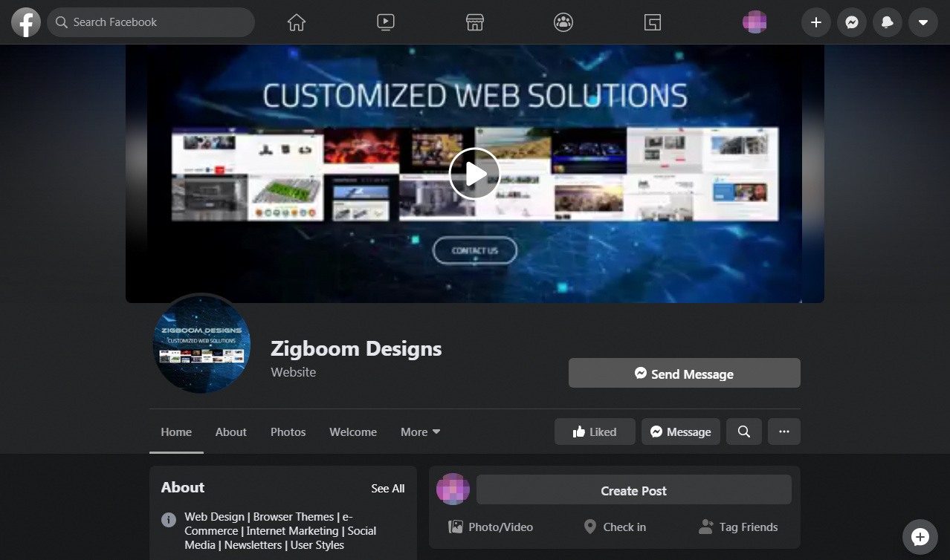Screen dimensions: 950x560
Task: Open the three-dot page options menu
Action: [784, 432]
